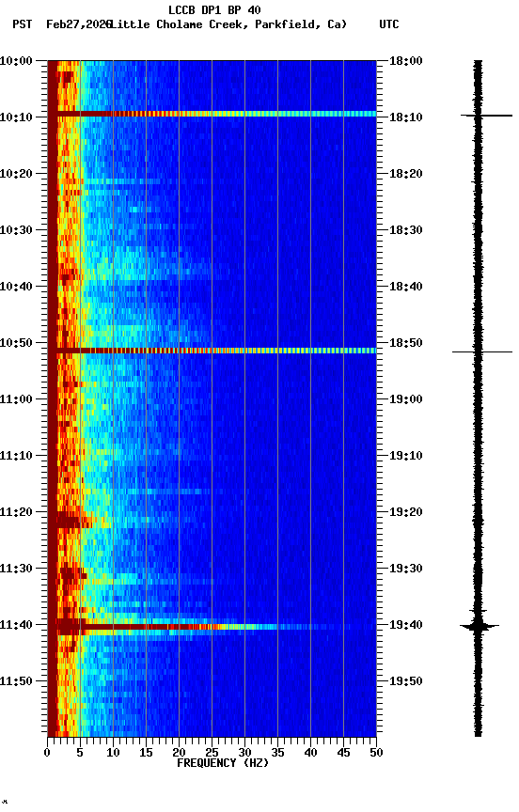519x812 pixels.
Task: Click the 11:30 PST time label
Action: (x=16, y=569)
